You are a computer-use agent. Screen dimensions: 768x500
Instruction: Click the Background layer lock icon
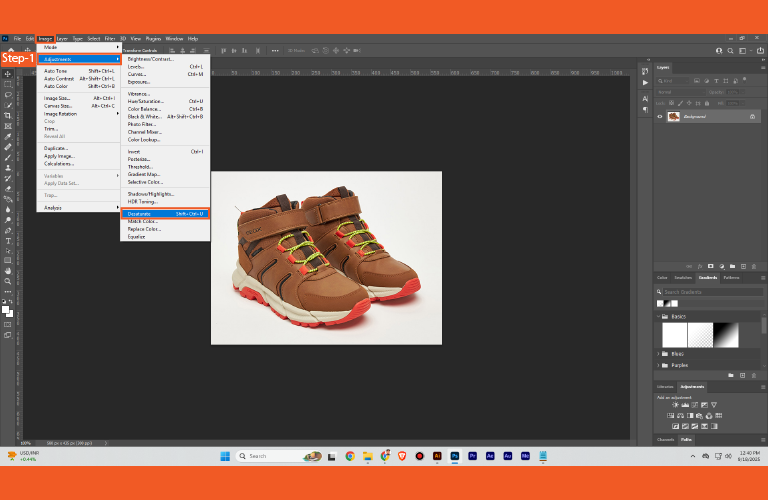(x=752, y=116)
